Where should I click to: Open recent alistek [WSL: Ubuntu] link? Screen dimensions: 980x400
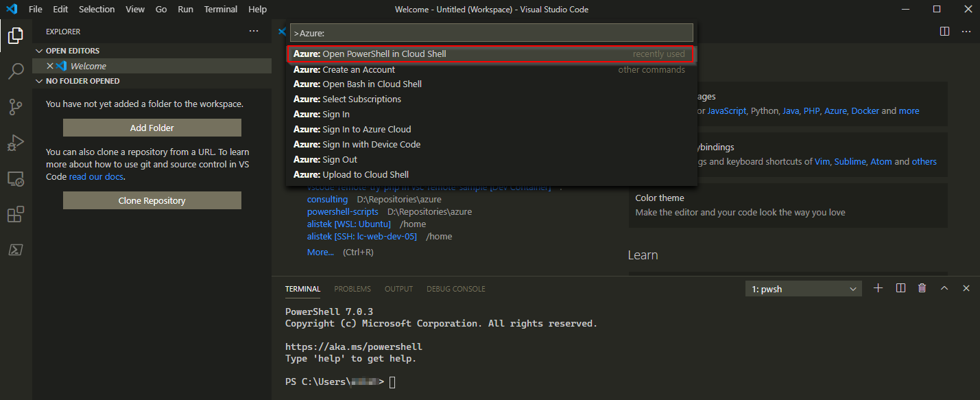click(x=348, y=224)
